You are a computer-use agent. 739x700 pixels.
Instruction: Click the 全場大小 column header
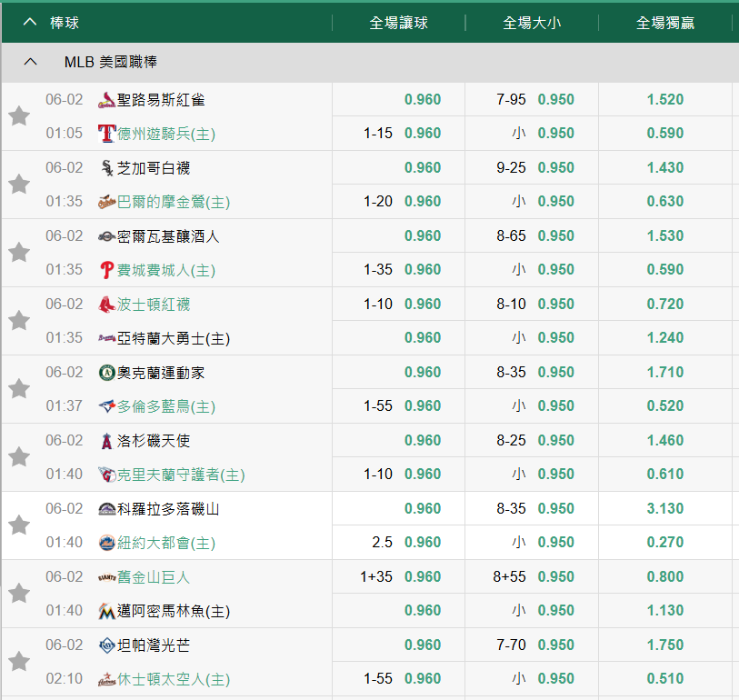[532, 23]
